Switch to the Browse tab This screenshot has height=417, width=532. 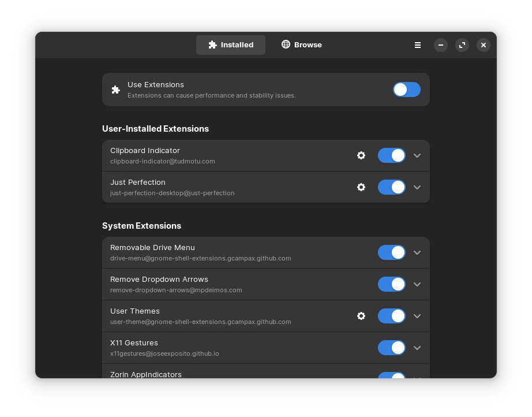pyautogui.click(x=302, y=45)
